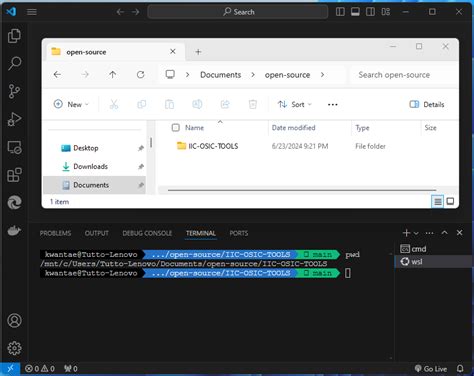Viewport: 474px width, 376px height.
Task: Toggle the primary side bar layout
Action: coord(340,12)
